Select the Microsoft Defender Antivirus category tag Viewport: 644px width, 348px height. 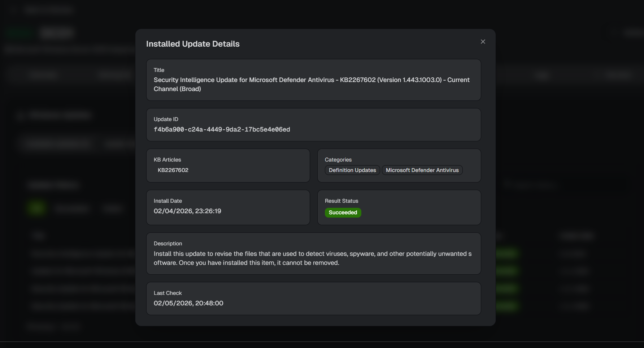tap(422, 170)
